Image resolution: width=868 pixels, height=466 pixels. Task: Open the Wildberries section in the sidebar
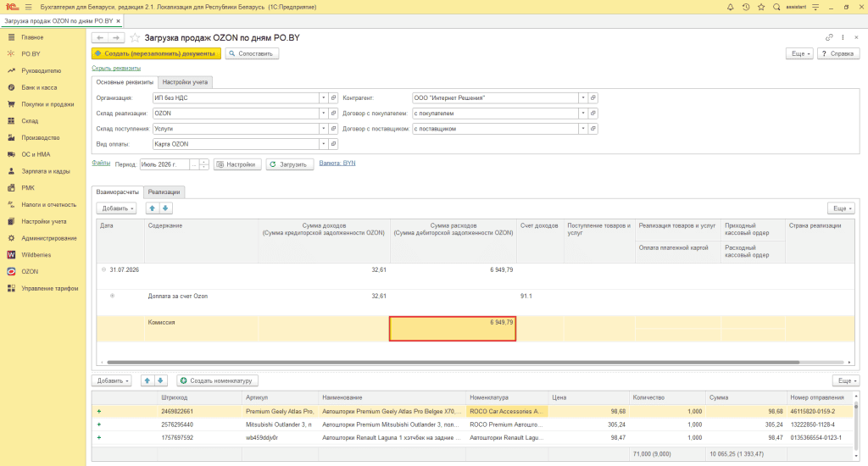coord(36,254)
